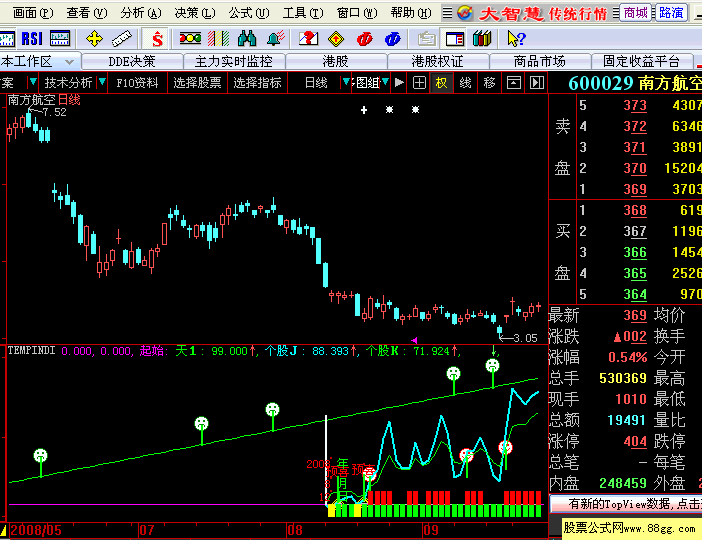Open the 公式(U) menu
Viewport: 702px width, 540px height.
[249, 13]
